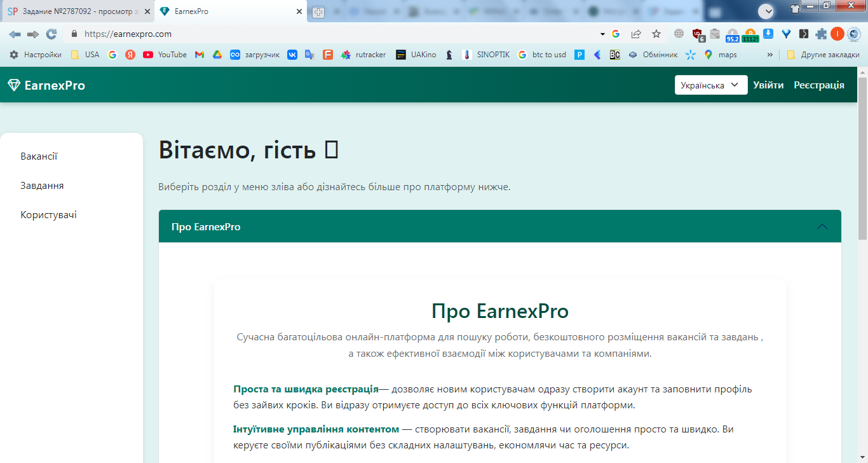Image resolution: width=868 pixels, height=463 pixels.
Task: Open the chess knight bookmark icon
Action: [449, 55]
